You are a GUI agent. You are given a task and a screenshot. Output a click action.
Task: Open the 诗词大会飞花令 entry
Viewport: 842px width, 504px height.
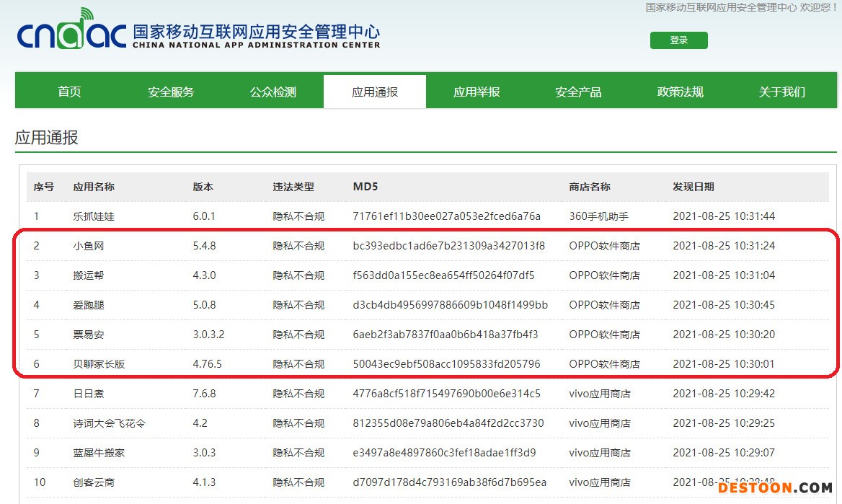point(109,423)
